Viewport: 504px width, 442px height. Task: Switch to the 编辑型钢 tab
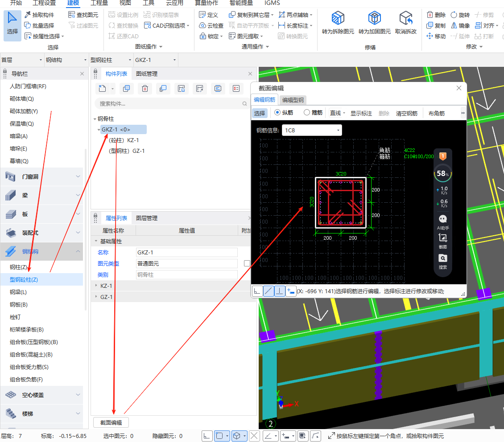[293, 100]
